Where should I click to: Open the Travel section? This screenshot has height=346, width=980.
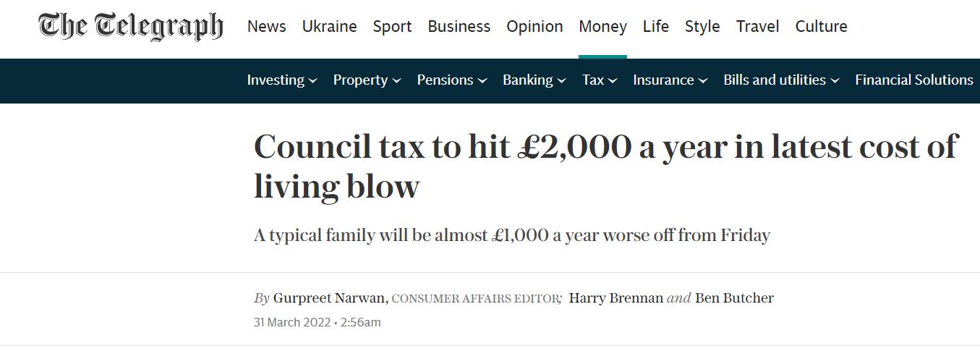click(757, 27)
